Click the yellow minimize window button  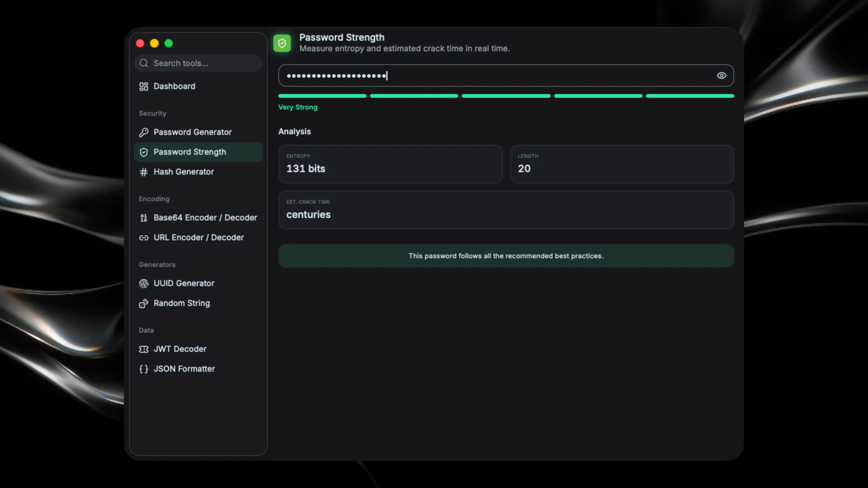(154, 43)
